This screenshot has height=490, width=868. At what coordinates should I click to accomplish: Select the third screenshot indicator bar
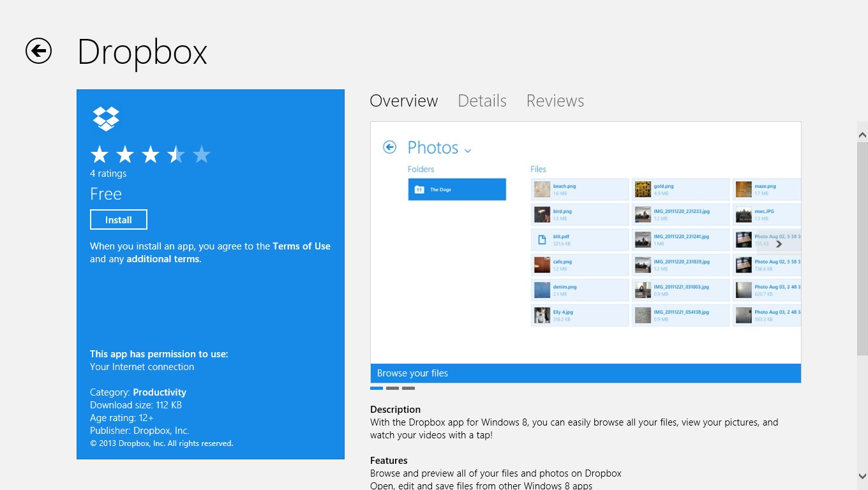pos(408,388)
